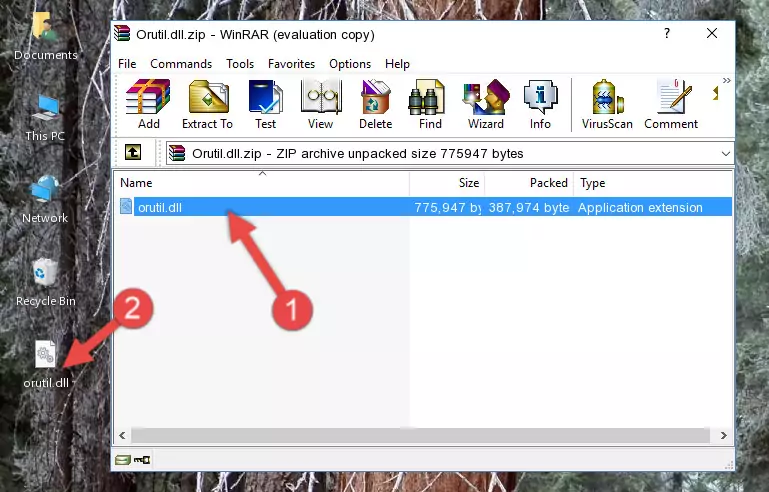
Task: Open the Favorites menu
Action: point(291,64)
